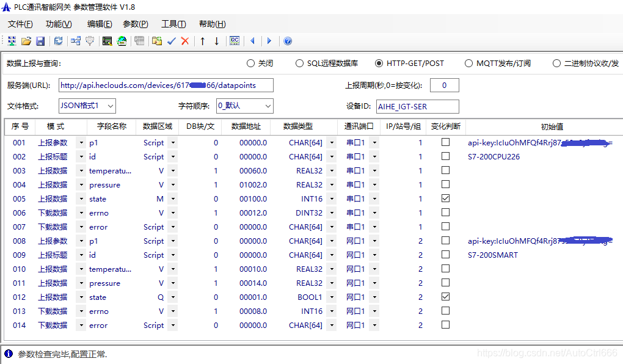
Task: Uncheck the 变化判断 checkbox for row 012
Action: point(446,297)
